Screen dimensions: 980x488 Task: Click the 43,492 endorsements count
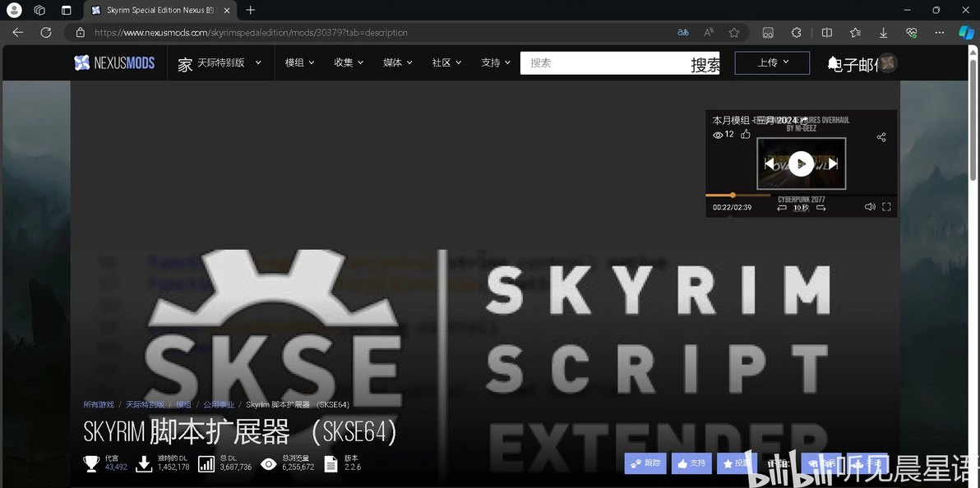[116, 467]
